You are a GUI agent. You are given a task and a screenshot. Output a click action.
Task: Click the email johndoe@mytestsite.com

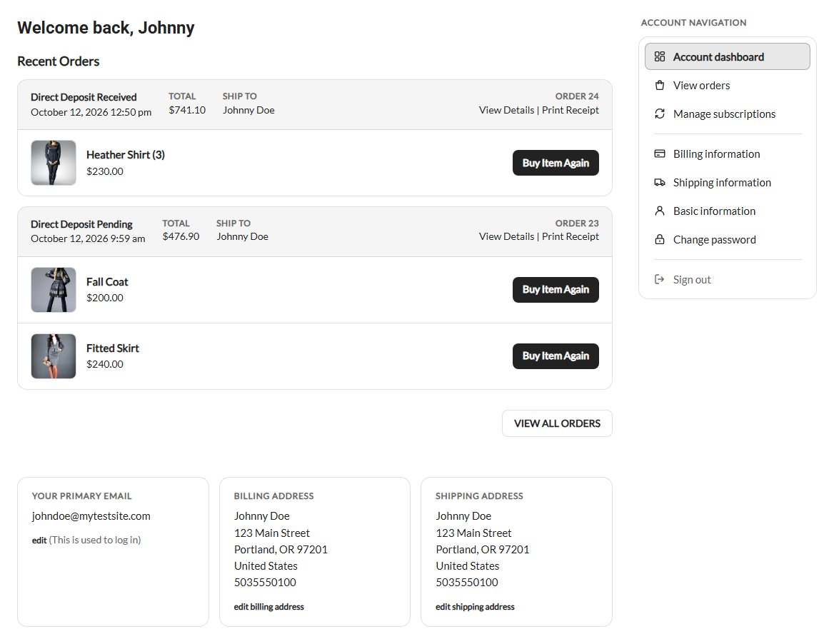click(91, 515)
